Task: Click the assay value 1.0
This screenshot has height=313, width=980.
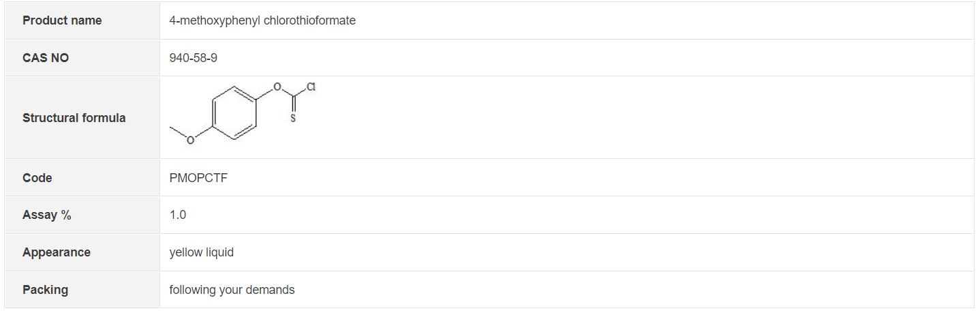Action: click(x=178, y=215)
